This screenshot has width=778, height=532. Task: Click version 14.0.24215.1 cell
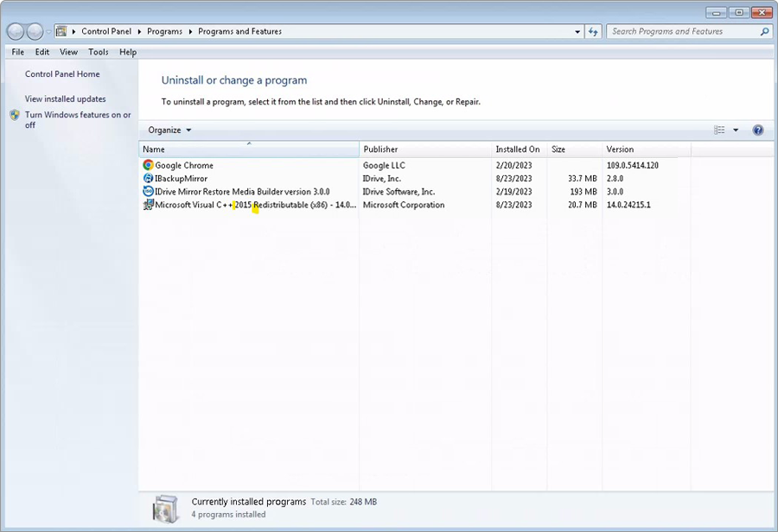[x=628, y=205]
